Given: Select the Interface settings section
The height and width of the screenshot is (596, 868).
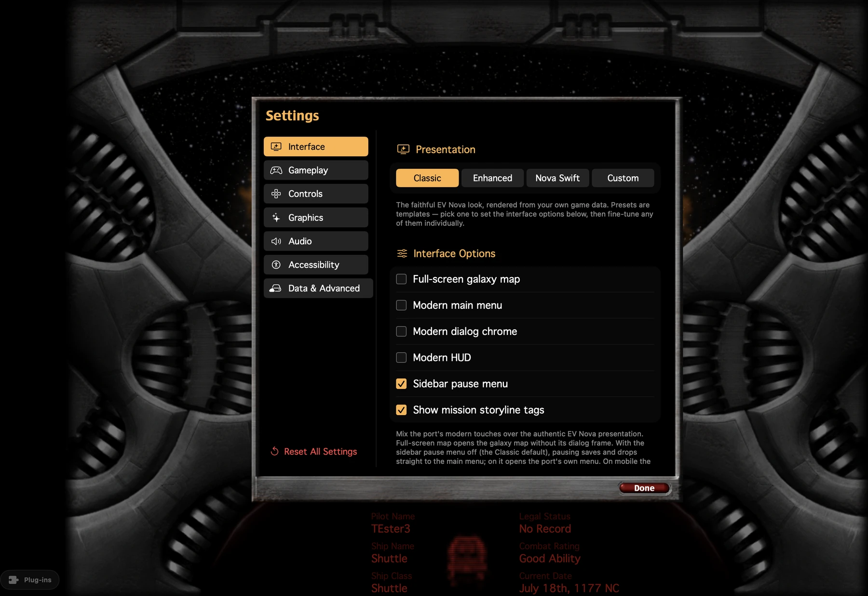Looking at the screenshot, I should 316,147.
